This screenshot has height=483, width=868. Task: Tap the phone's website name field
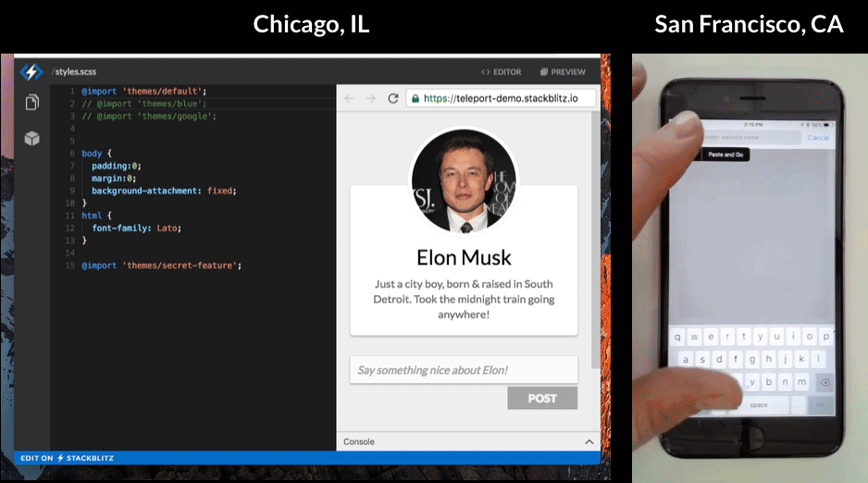[x=750, y=137]
